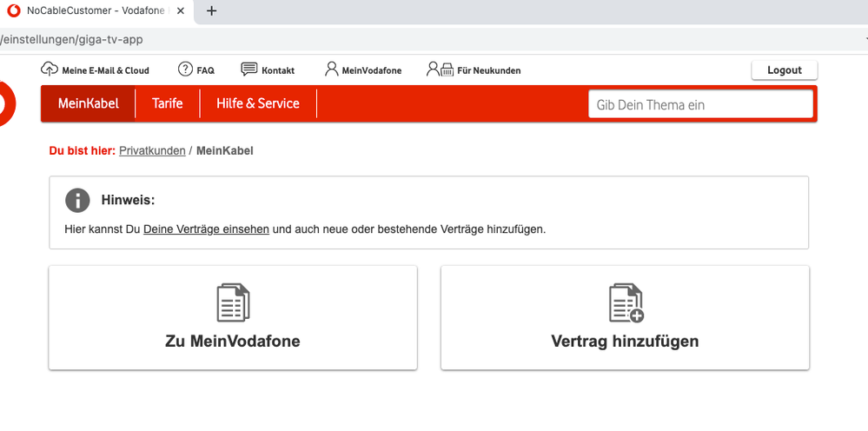Open the Hilfe & Service menu
The height and width of the screenshot is (431, 868).
258,103
